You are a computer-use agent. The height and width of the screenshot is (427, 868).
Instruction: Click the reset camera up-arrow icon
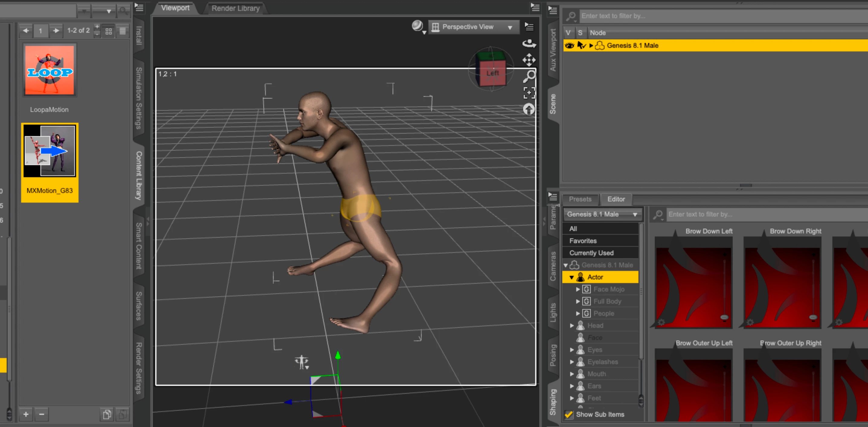(529, 109)
